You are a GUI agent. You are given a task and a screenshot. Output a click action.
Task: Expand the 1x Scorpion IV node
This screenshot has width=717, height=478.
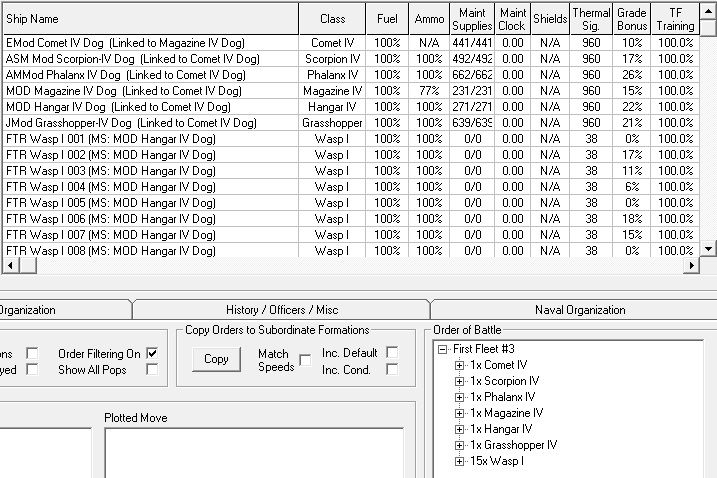click(460, 381)
